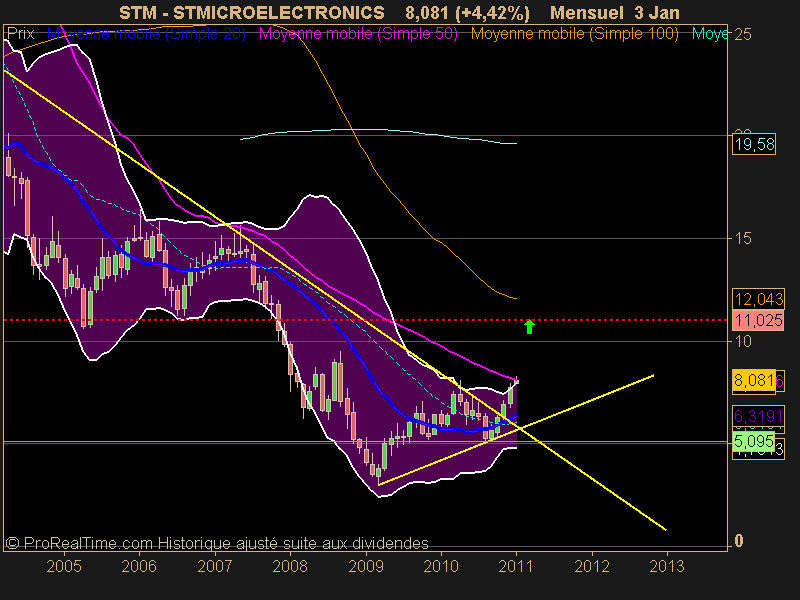Click the 10 value on price axis
800x600 pixels.
point(743,341)
